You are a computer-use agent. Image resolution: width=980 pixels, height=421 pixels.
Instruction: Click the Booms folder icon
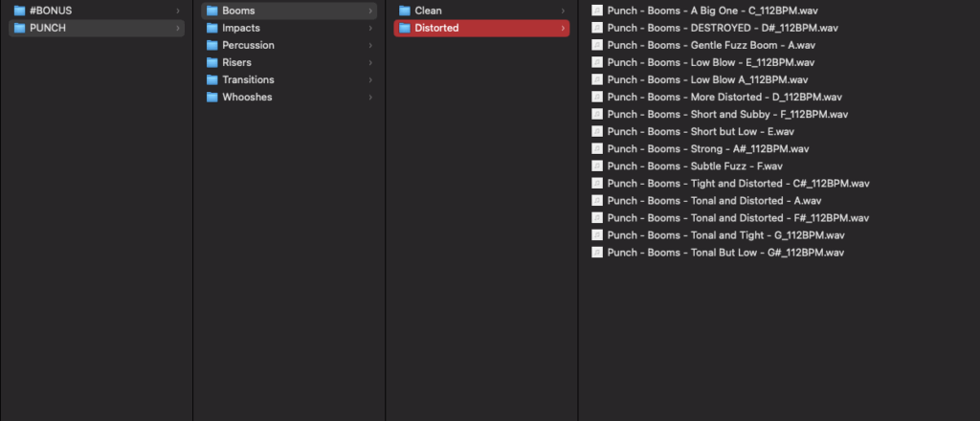(212, 11)
